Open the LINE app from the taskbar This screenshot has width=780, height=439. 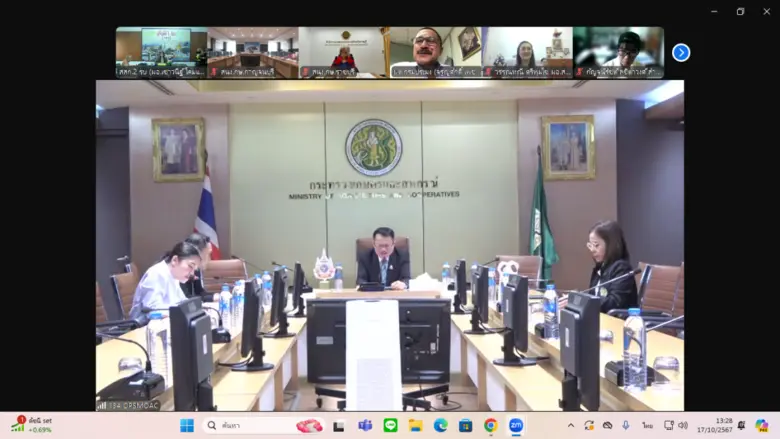pos(390,426)
